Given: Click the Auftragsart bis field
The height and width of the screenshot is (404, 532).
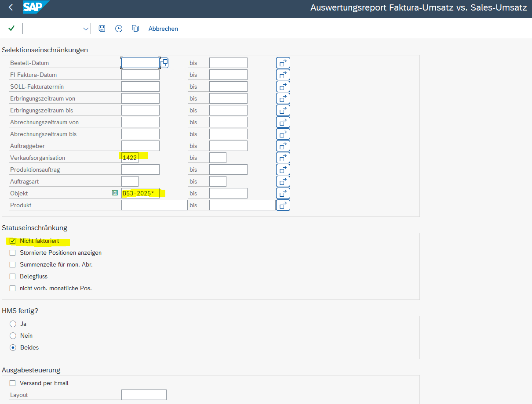Looking at the screenshot, I should (x=218, y=181).
